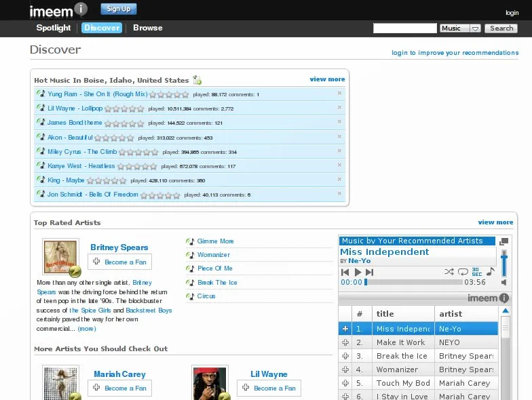Image resolution: width=532 pixels, height=400 pixels.
Task: Toggle 30 SEC preview mode
Action: (x=476, y=272)
